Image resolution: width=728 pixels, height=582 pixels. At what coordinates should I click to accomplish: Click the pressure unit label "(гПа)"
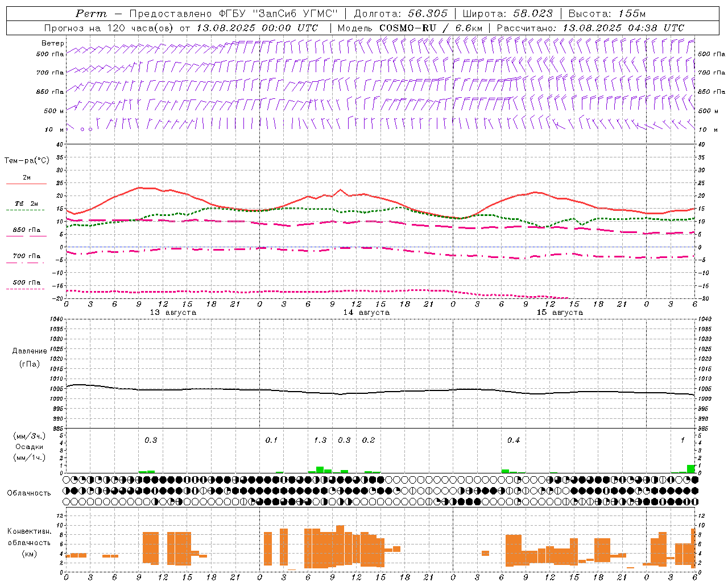(x=30, y=364)
